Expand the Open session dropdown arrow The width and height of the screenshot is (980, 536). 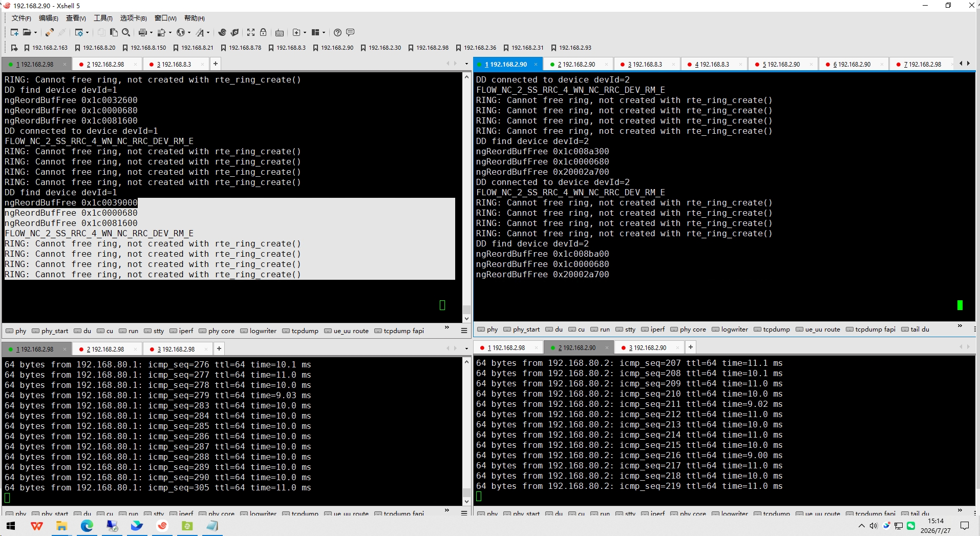[35, 32]
